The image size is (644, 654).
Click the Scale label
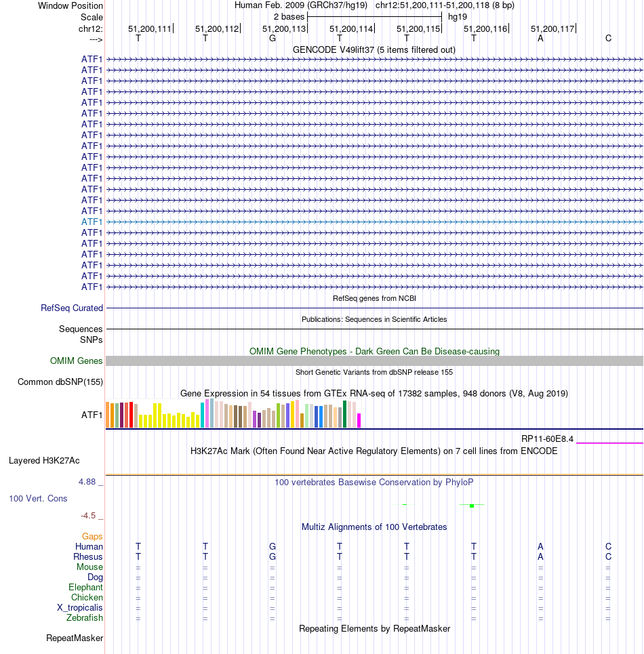pyautogui.click(x=92, y=17)
